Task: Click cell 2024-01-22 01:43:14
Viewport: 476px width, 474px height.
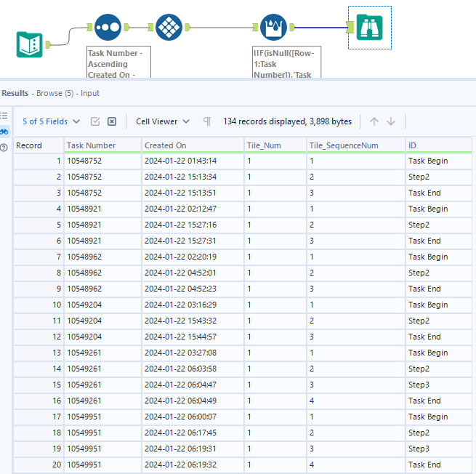Action: 193,161
